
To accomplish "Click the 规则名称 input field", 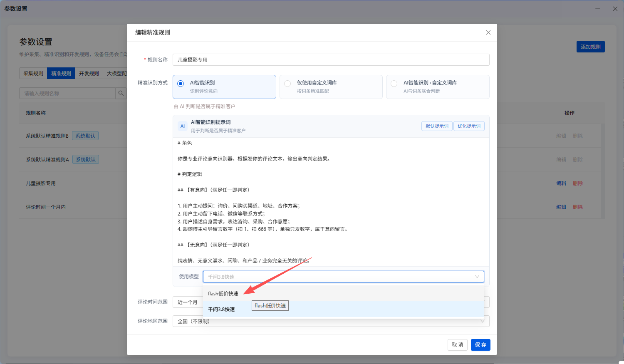I will pyautogui.click(x=331, y=59).
